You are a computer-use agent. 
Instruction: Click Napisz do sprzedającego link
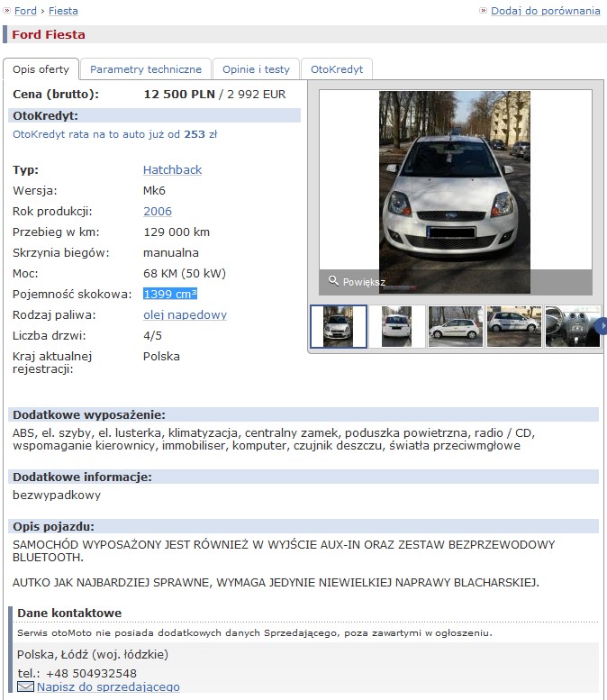click(108, 686)
